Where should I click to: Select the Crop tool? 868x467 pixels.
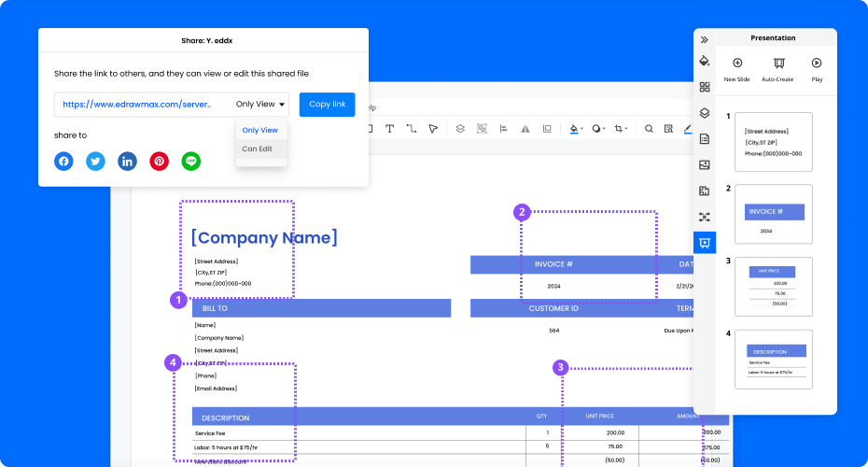[619, 129]
